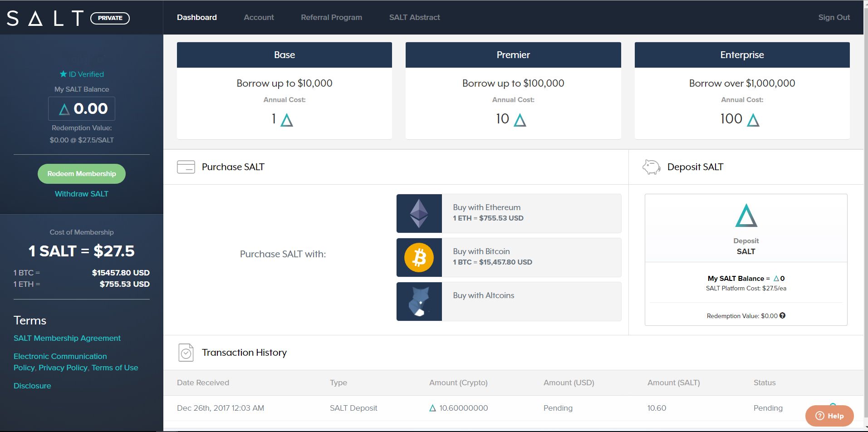Click the PRIVATE badge beside the logo

[110, 18]
